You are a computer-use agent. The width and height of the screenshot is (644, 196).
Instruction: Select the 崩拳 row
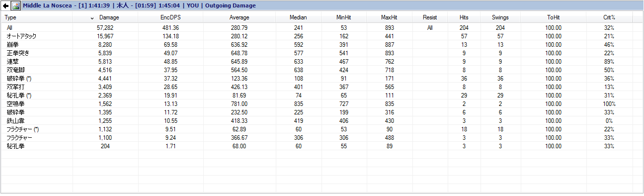pyautogui.click(x=322, y=45)
